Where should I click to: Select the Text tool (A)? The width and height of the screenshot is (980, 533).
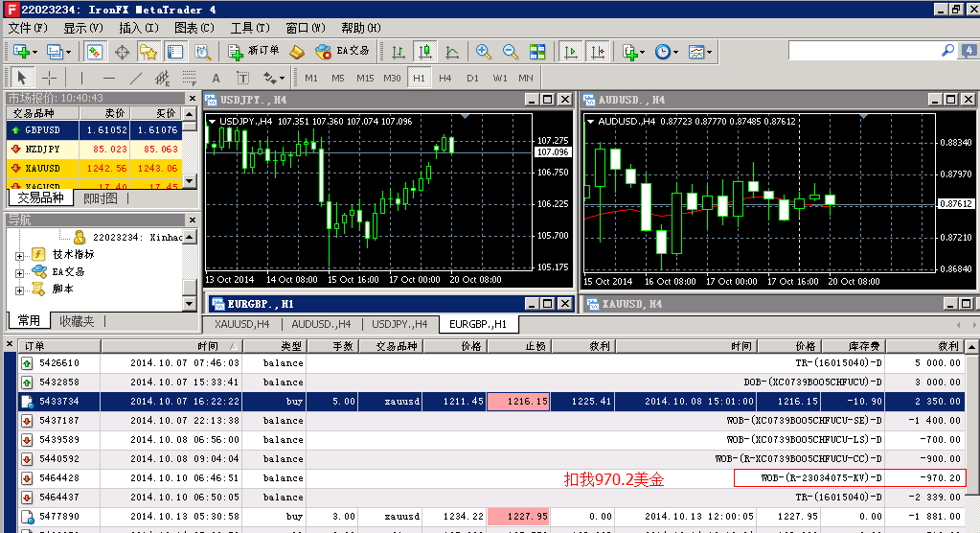pyautogui.click(x=216, y=78)
